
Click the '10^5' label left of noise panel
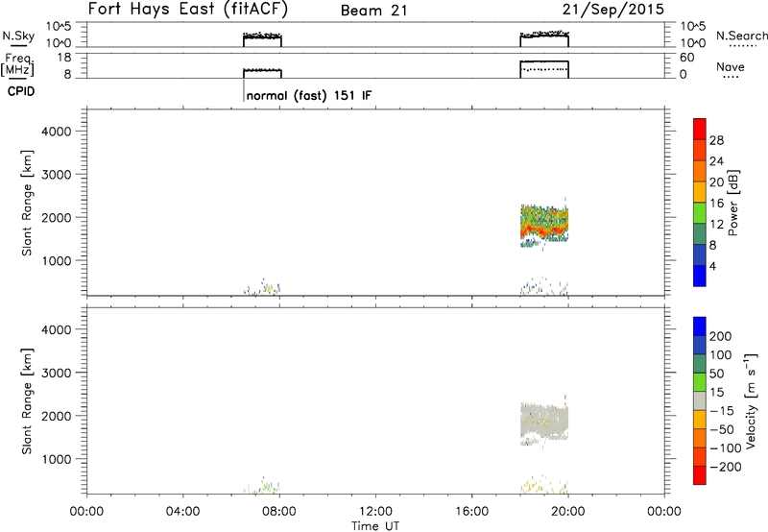click(59, 27)
